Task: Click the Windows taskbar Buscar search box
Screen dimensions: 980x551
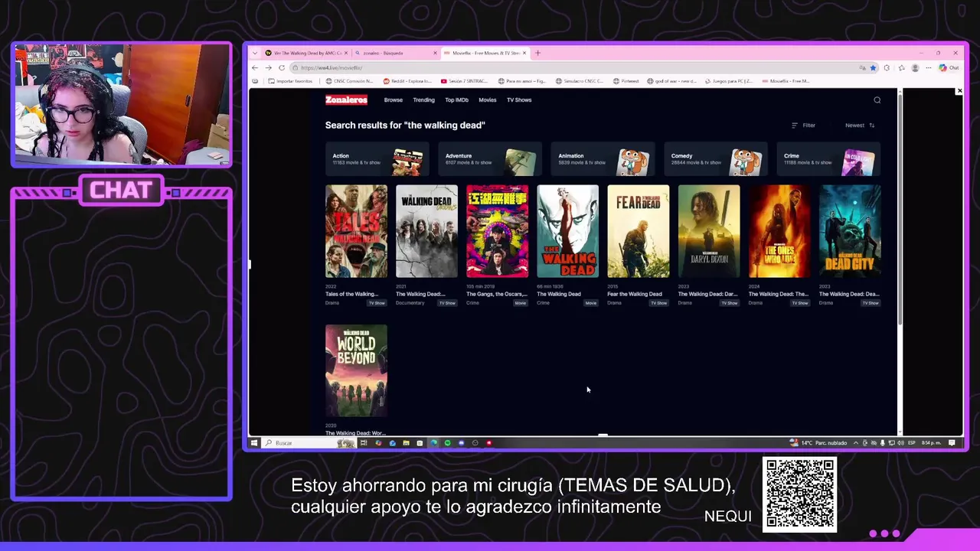Action: click(309, 443)
